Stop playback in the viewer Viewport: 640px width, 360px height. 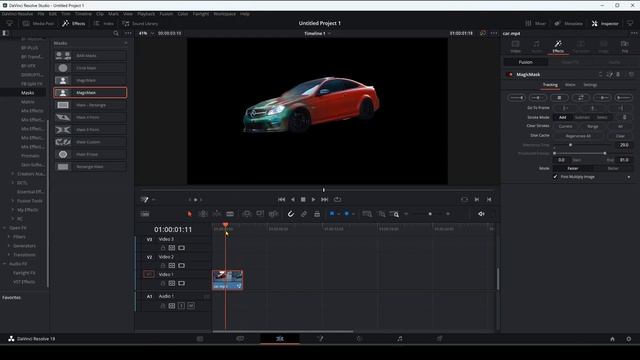point(303,200)
